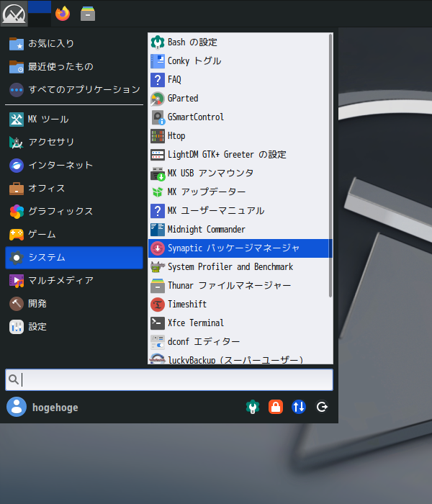Click the Synaptic package manager icon
Screen dimensions: 432x504
click(158, 248)
